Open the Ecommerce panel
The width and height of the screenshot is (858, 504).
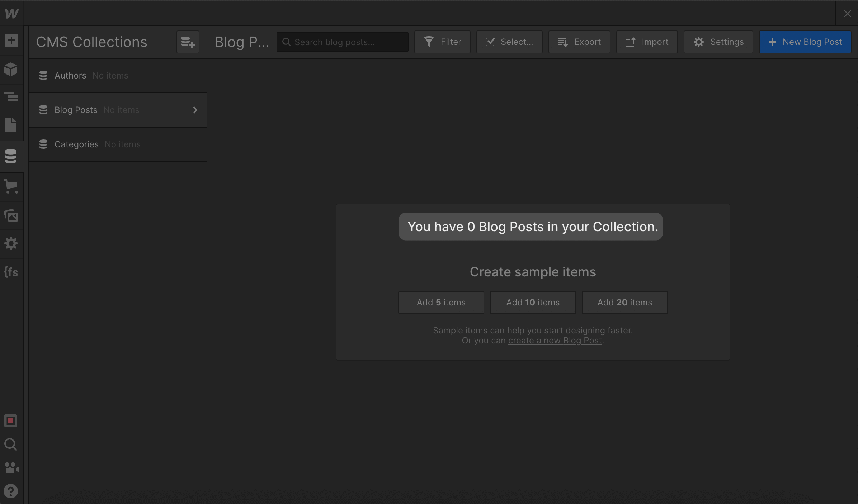point(11,186)
